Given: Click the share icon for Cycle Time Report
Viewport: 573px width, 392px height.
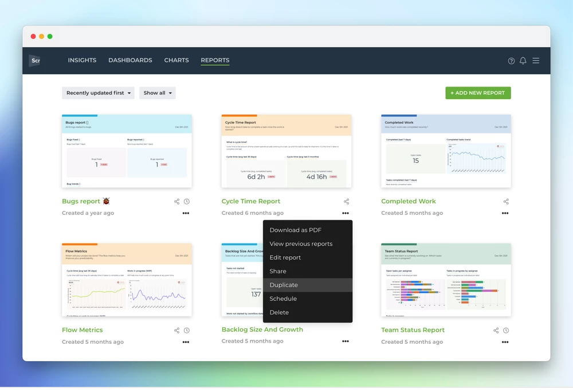Looking at the screenshot, I should tap(347, 201).
